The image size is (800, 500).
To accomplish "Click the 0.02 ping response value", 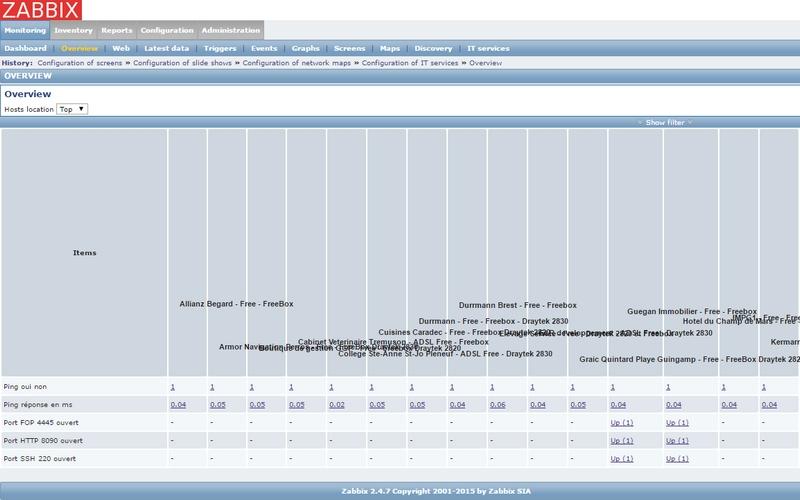I will 337,405.
